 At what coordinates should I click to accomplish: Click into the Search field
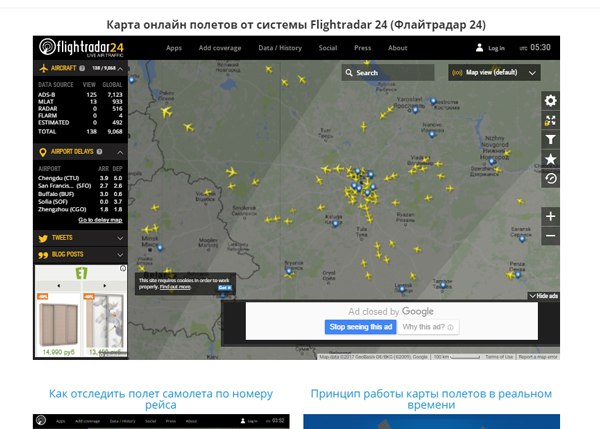point(388,72)
